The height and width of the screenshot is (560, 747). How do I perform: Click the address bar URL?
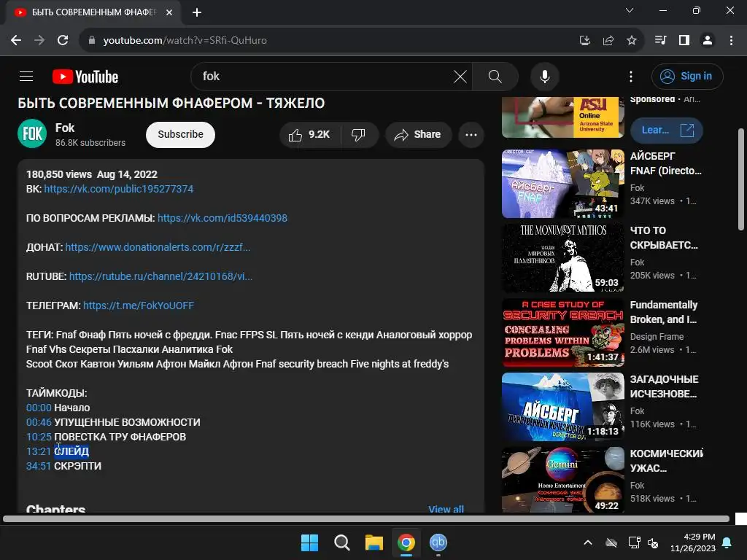click(x=185, y=40)
